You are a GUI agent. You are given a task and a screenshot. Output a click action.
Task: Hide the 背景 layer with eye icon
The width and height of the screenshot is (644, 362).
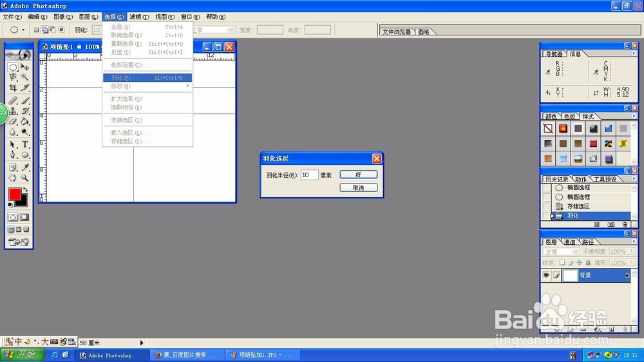(546, 275)
